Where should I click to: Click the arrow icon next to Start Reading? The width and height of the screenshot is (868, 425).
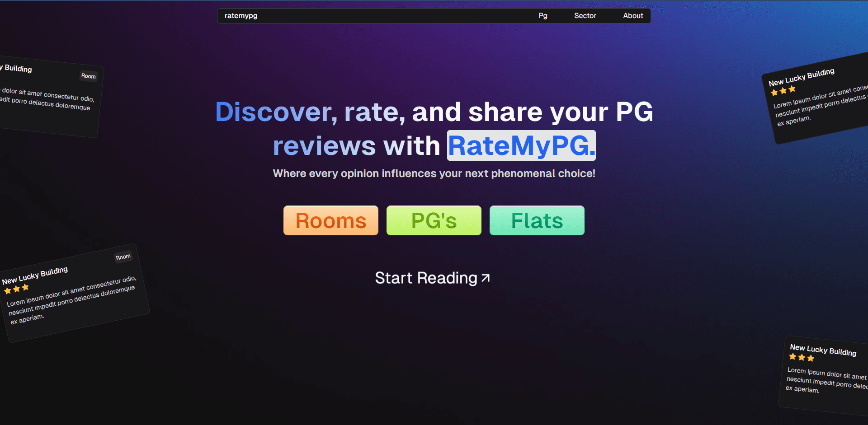tap(485, 277)
